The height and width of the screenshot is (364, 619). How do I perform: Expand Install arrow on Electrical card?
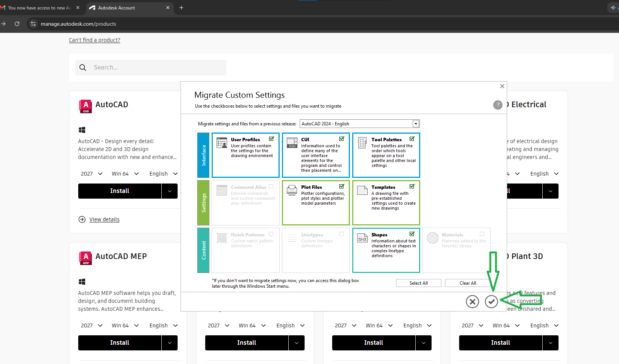click(551, 191)
